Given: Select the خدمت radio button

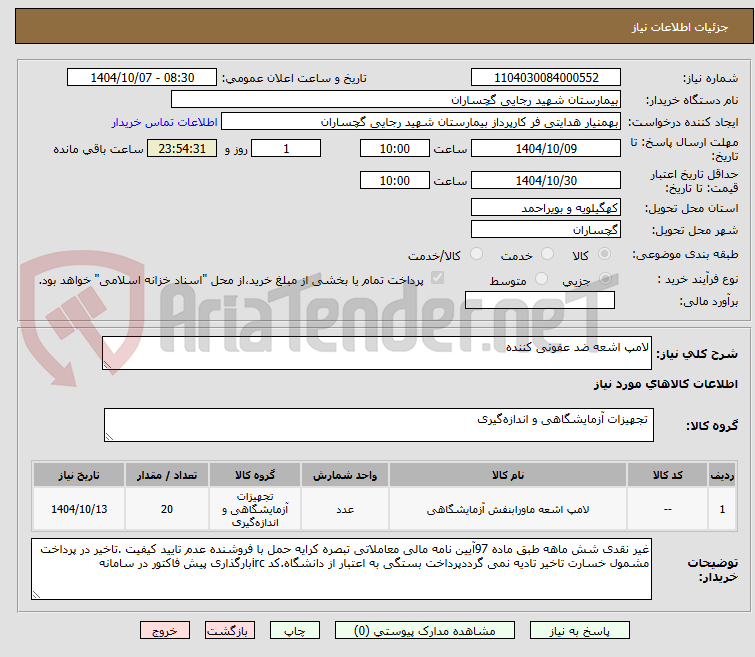Looking at the screenshot, I should (547, 254).
